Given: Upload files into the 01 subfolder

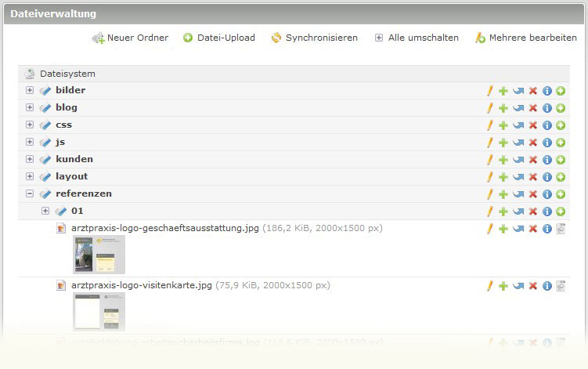Looking at the screenshot, I should (561, 212).
